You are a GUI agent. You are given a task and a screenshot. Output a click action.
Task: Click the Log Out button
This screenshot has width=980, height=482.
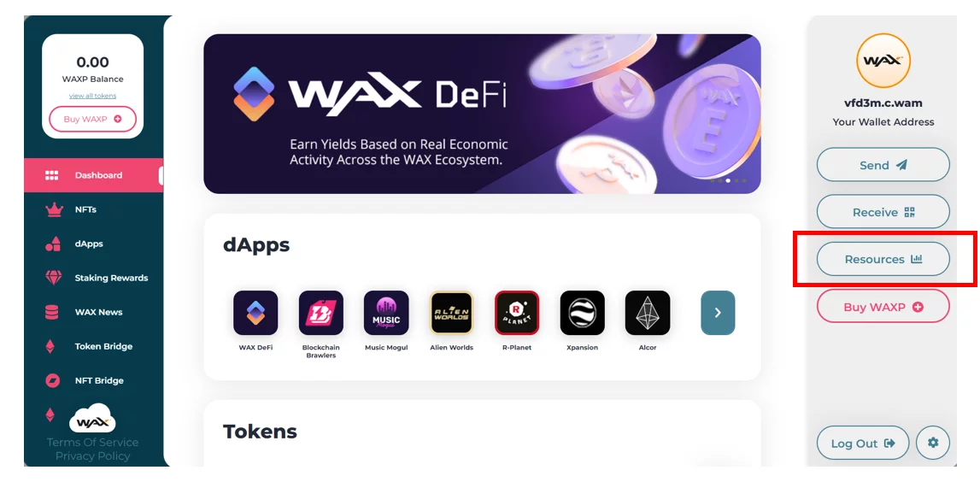[863, 444]
